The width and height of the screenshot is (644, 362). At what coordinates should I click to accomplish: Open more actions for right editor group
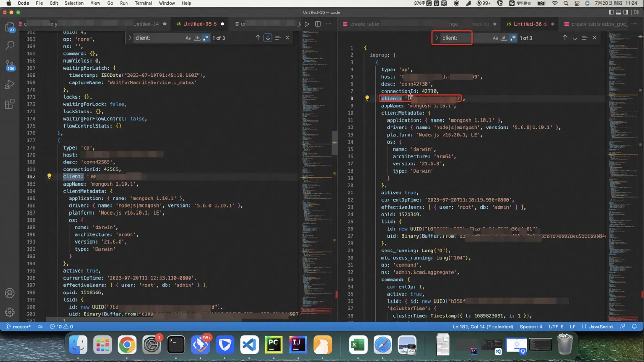(634, 24)
